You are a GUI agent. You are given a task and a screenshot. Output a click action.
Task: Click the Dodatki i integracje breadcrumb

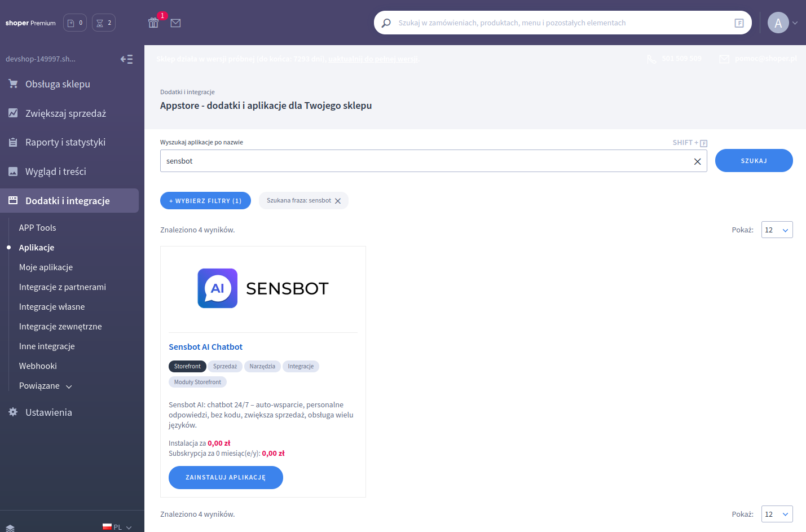(x=187, y=92)
